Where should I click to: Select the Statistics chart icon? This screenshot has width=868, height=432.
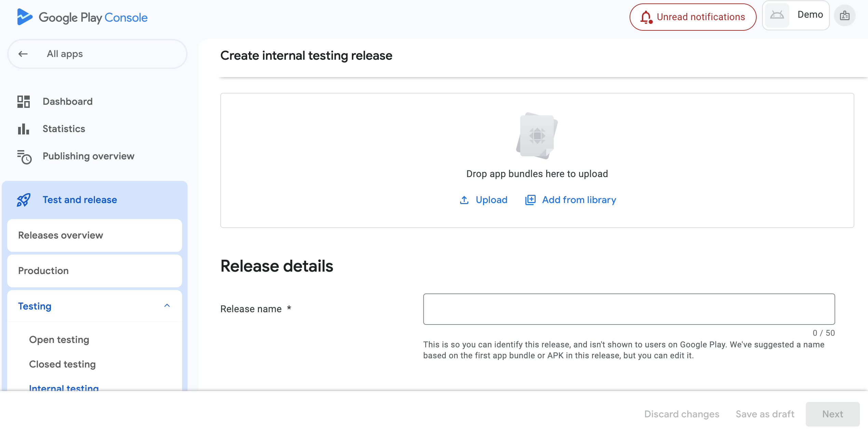(x=23, y=129)
